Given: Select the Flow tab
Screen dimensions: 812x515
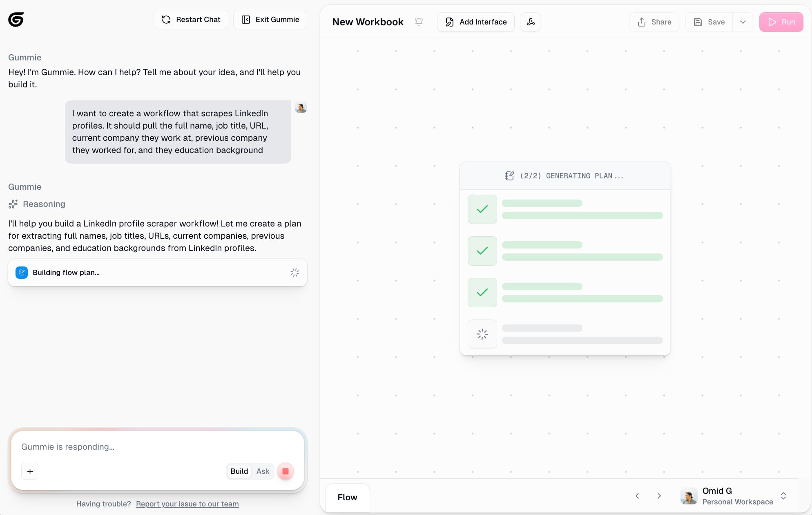Looking at the screenshot, I should click(347, 497).
